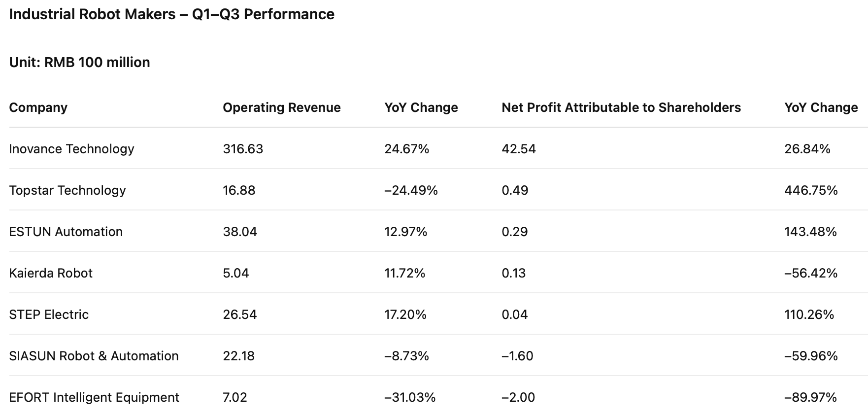This screenshot has height=418, width=868.
Task: Select the ESTUN Automation company cell
Action: point(66,232)
